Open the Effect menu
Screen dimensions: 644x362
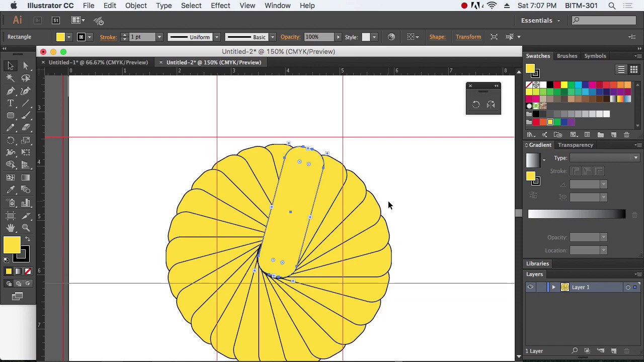click(x=220, y=6)
